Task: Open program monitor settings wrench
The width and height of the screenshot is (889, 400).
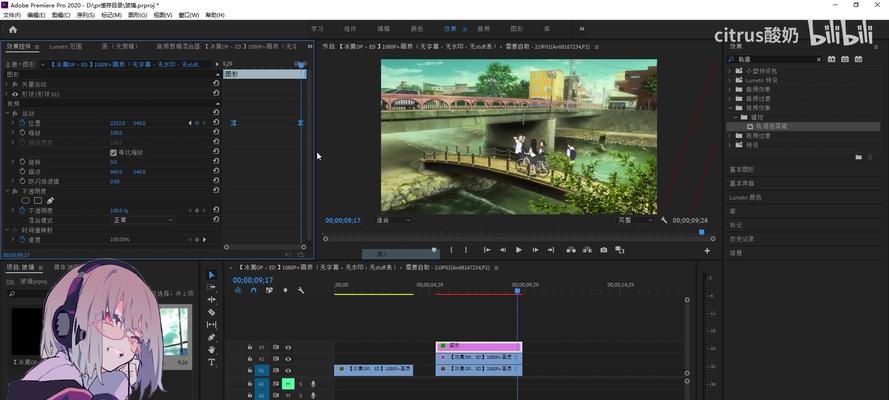Action: click(x=664, y=220)
